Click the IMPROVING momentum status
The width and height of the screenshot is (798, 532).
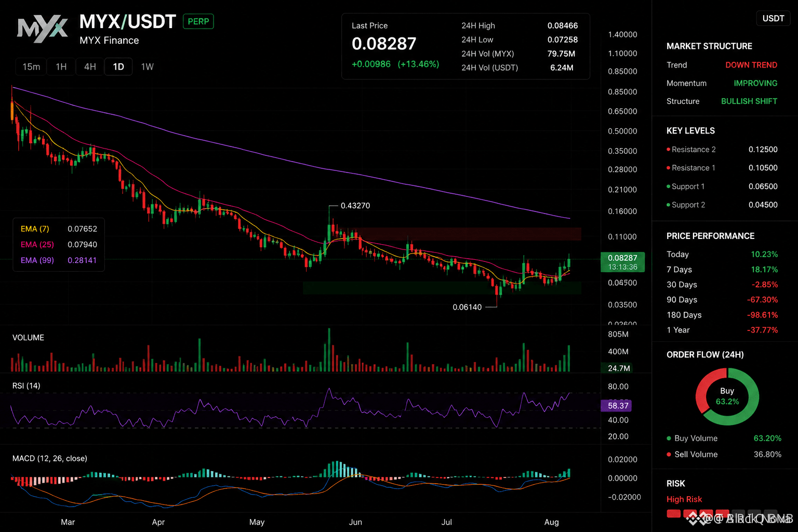pos(755,83)
